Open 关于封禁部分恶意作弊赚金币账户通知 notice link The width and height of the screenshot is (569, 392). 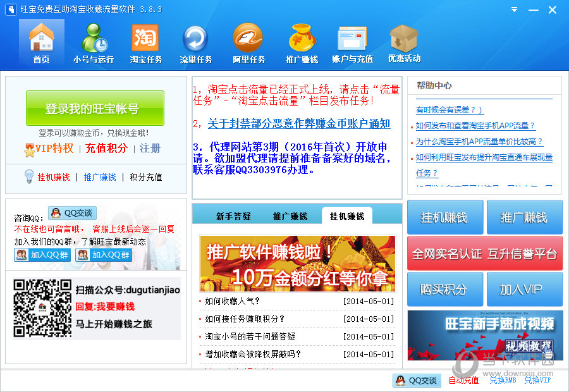coord(299,124)
